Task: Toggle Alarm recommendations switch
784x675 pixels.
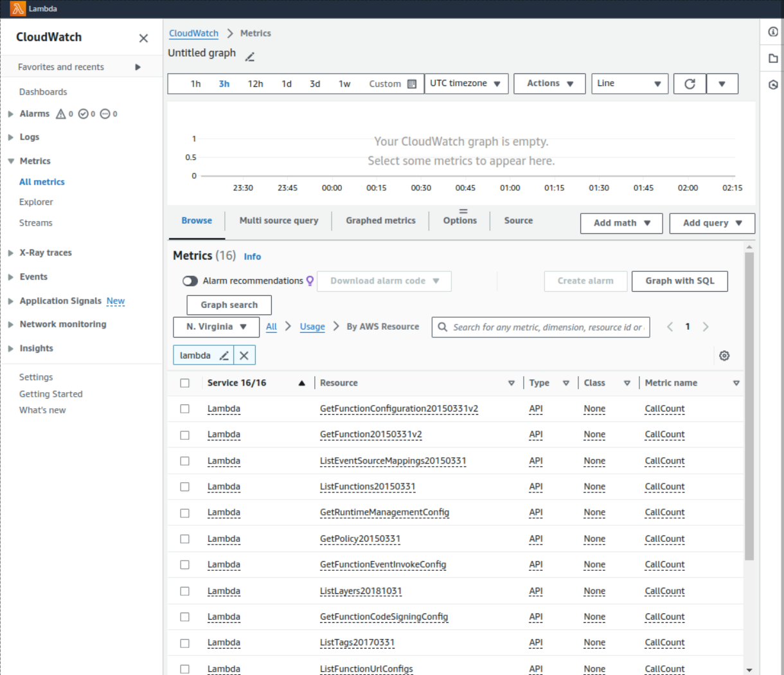Action: click(x=190, y=281)
